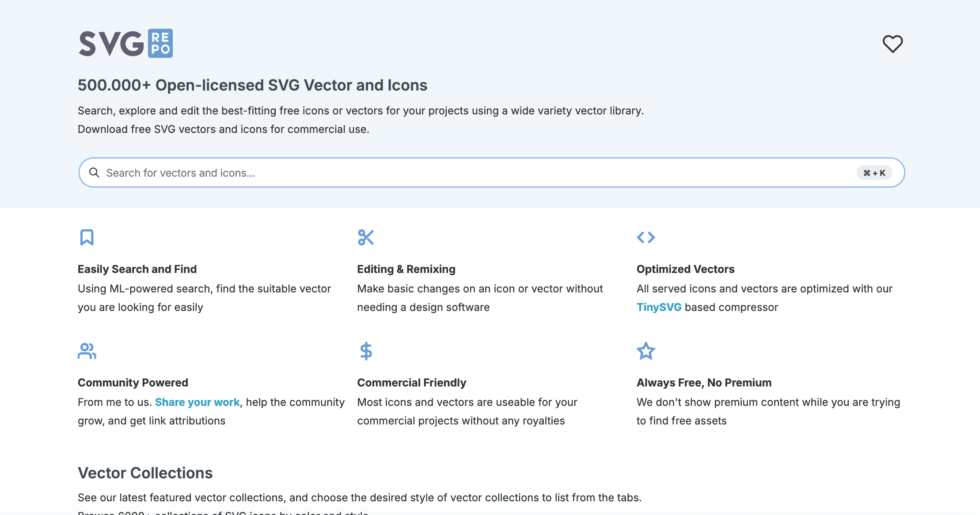Click the star icon for Always Free
Screen dimensions: 980x515
646,351
